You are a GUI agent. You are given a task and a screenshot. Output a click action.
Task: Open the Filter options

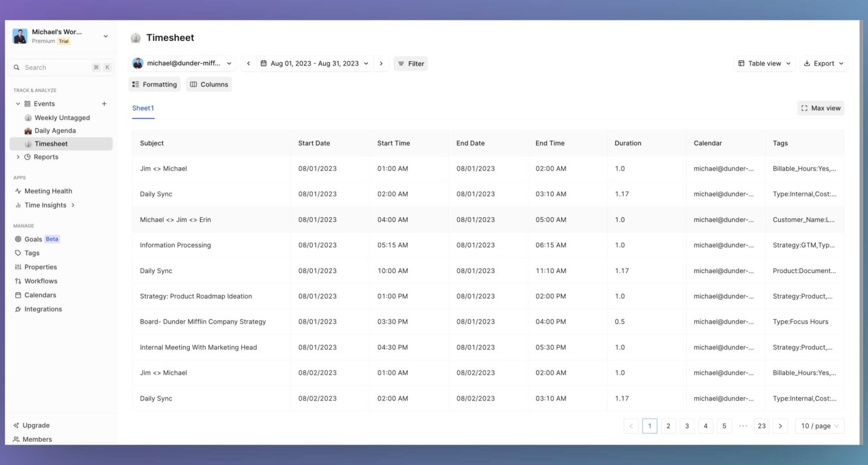pos(411,63)
